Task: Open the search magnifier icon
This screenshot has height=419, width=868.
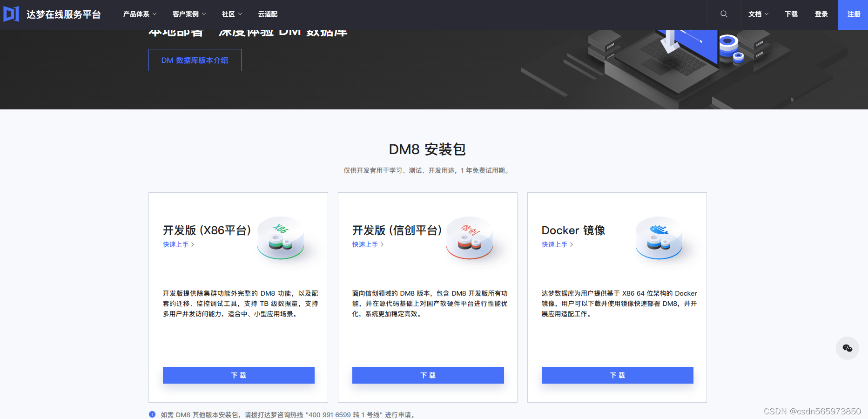Action: (724, 14)
